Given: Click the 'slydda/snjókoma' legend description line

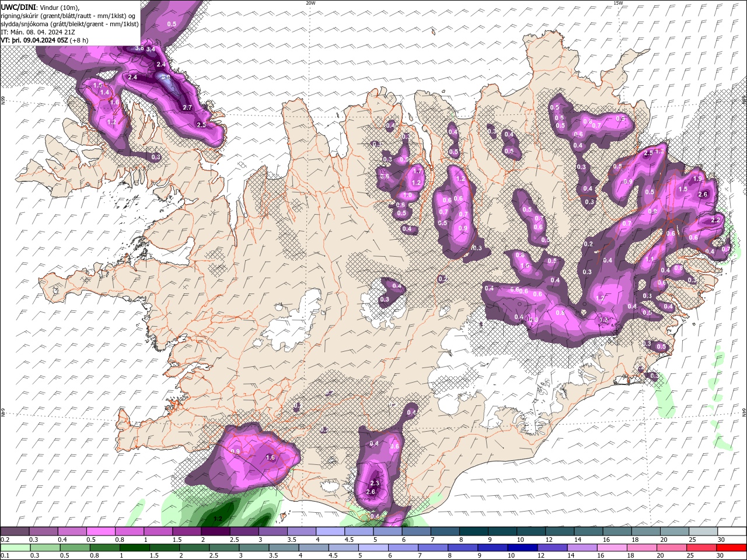Looking at the screenshot, I should pyautogui.click(x=69, y=24).
